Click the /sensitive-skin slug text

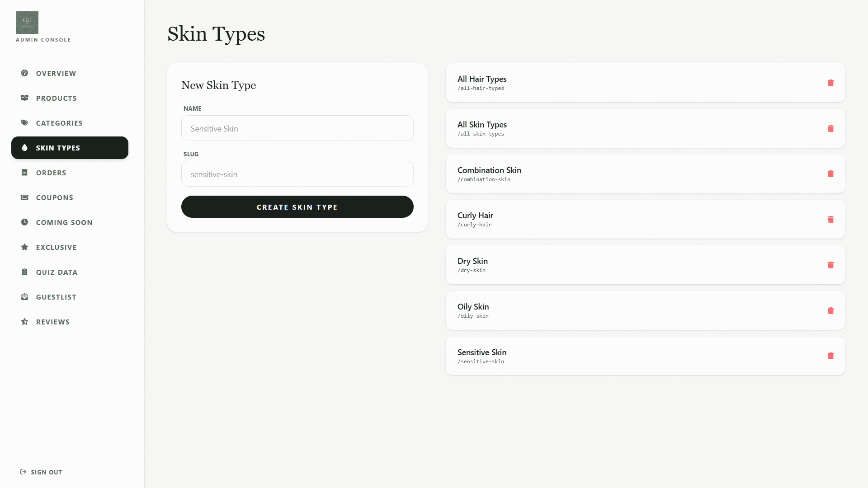481,361
